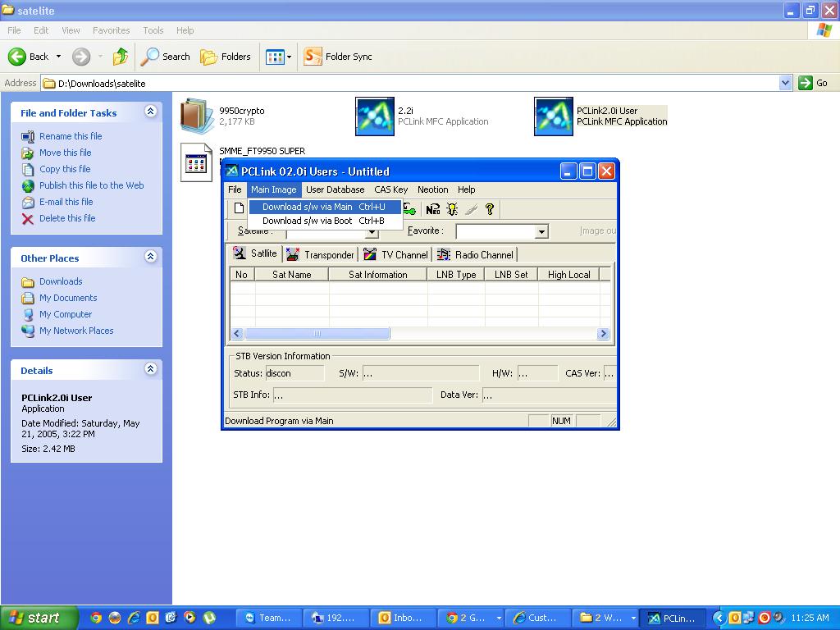Click the Chrome quick launch icon

click(96, 618)
